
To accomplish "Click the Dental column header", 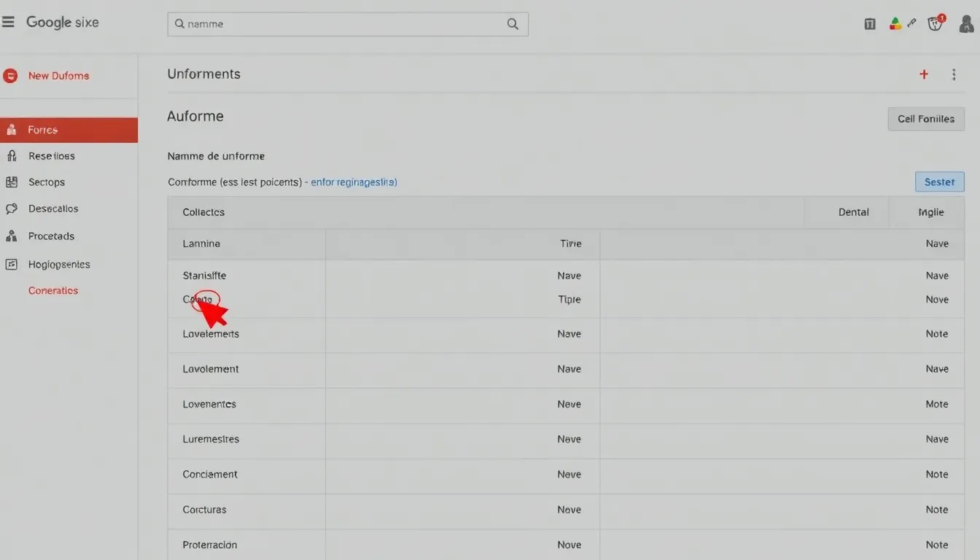I will click(x=853, y=213).
